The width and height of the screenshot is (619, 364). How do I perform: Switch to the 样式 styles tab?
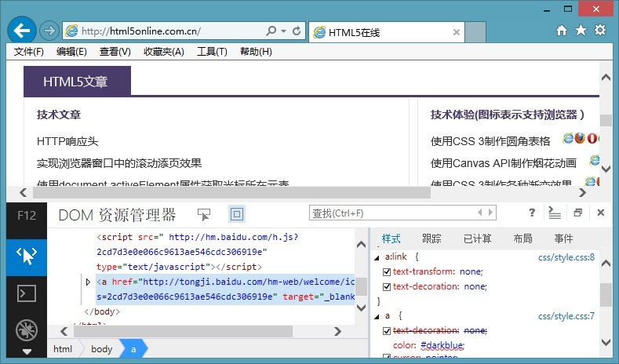(x=391, y=238)
